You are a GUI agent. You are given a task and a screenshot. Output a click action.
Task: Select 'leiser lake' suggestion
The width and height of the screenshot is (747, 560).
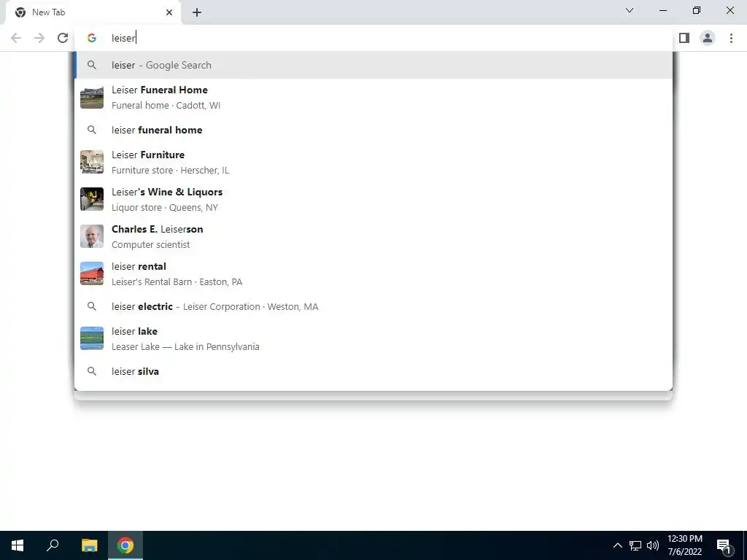click(373, 338)
